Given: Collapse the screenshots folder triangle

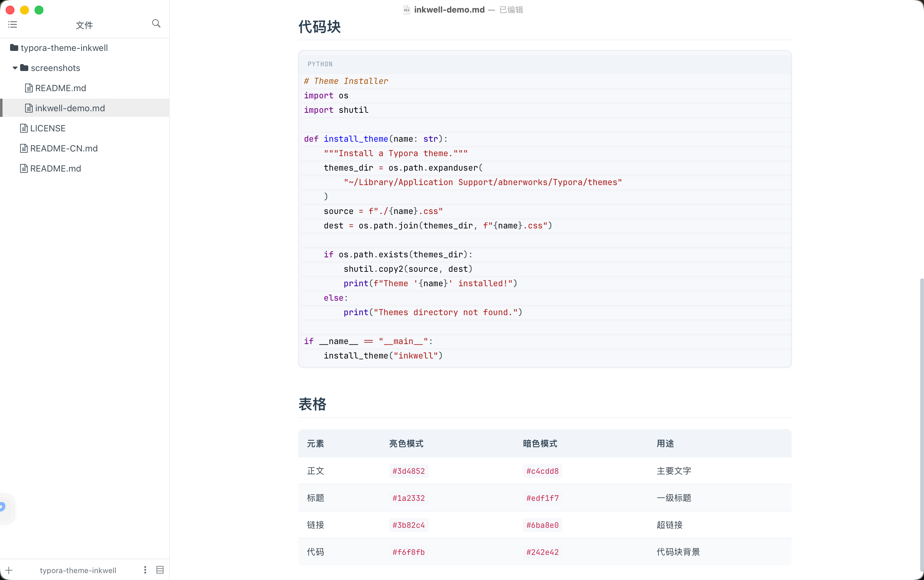Looking at the screenshot, I should [x=14, y=68].
